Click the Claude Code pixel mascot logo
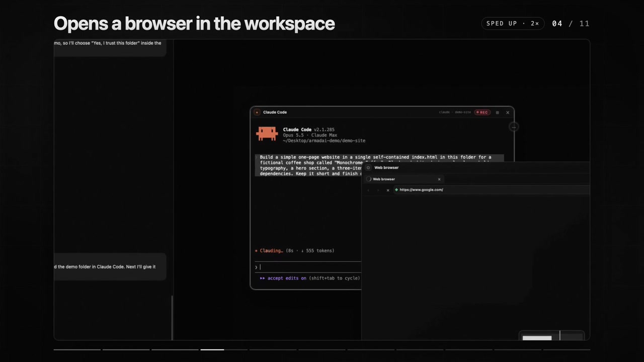The image size is (644, 362). pyautogui.click(x=267, y=133)
